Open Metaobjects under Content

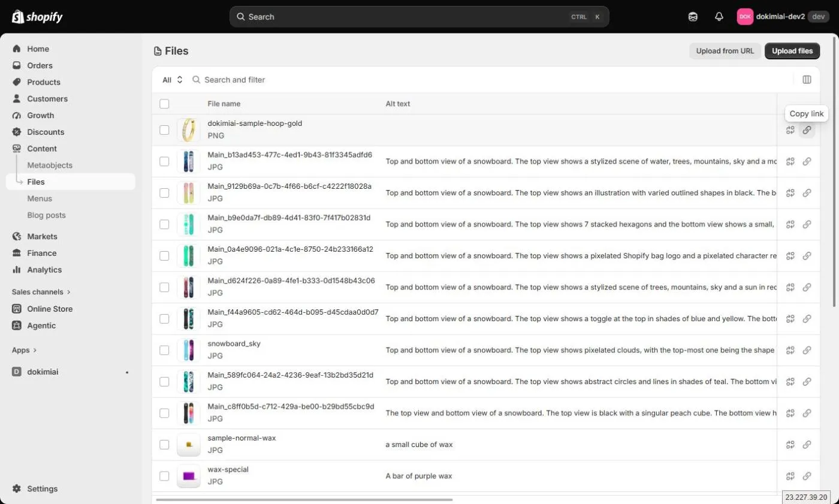coord(50,165)
